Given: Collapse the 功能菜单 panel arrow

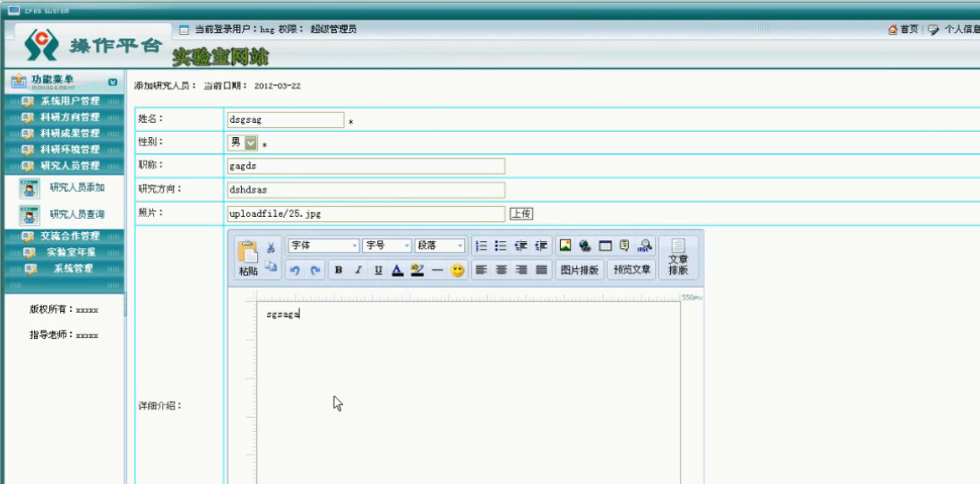Looking at the screenshot, I should point(113,82).
